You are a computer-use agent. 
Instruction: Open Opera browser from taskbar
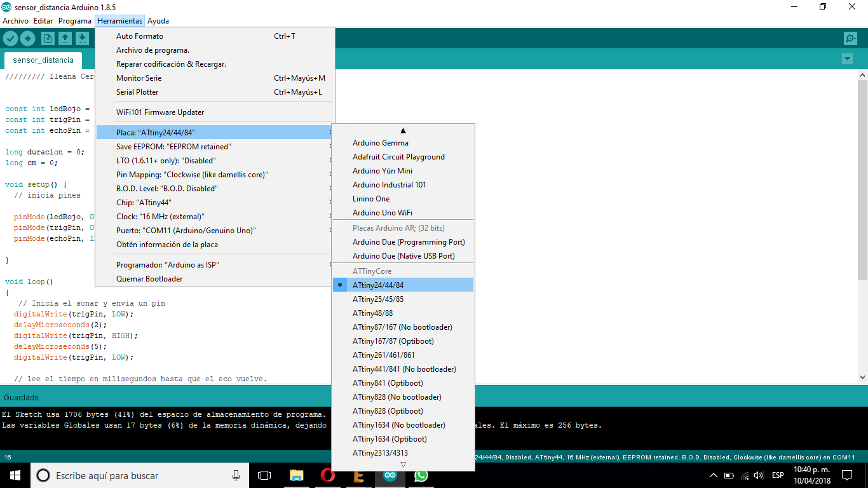tap(327, 475)
